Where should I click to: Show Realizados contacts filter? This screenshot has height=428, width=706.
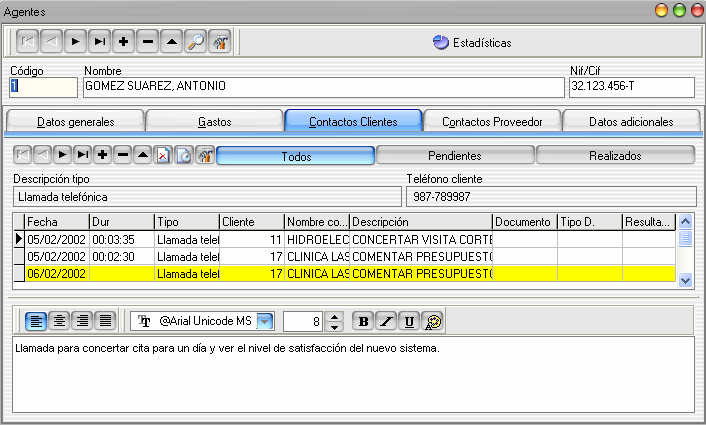pyautogui.click(x=615, y=156)
